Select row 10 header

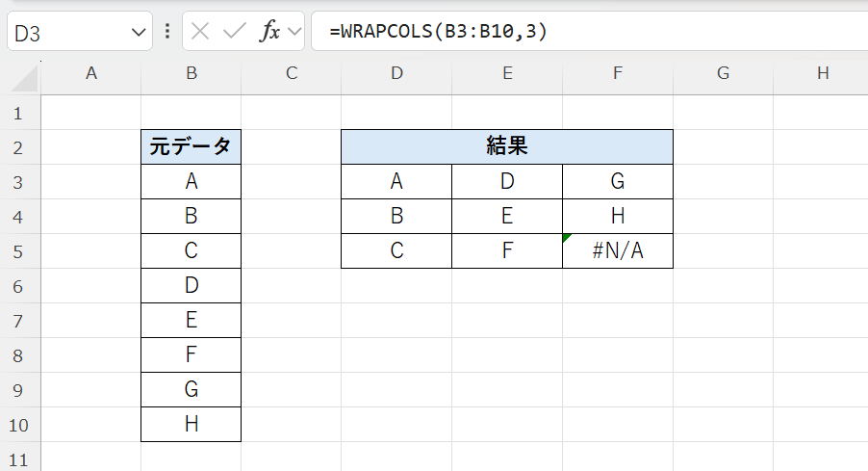[x=19, y=424]
